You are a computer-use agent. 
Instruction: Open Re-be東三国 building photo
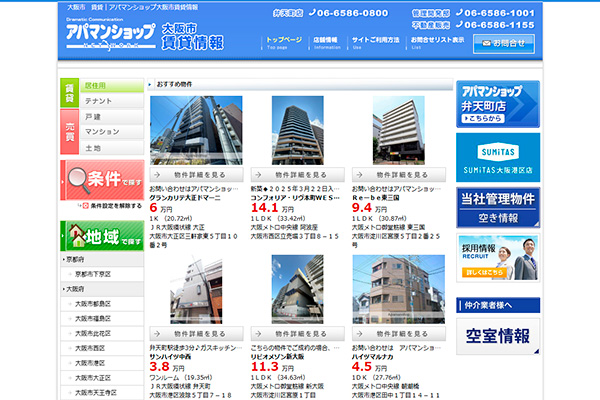(x=398, y=130)
